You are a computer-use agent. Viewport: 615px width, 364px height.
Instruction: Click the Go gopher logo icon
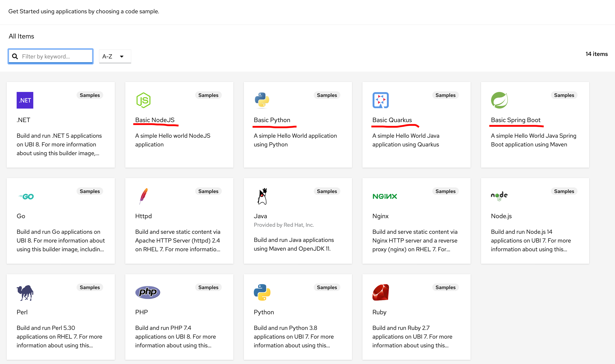click(x=26, y=197)
